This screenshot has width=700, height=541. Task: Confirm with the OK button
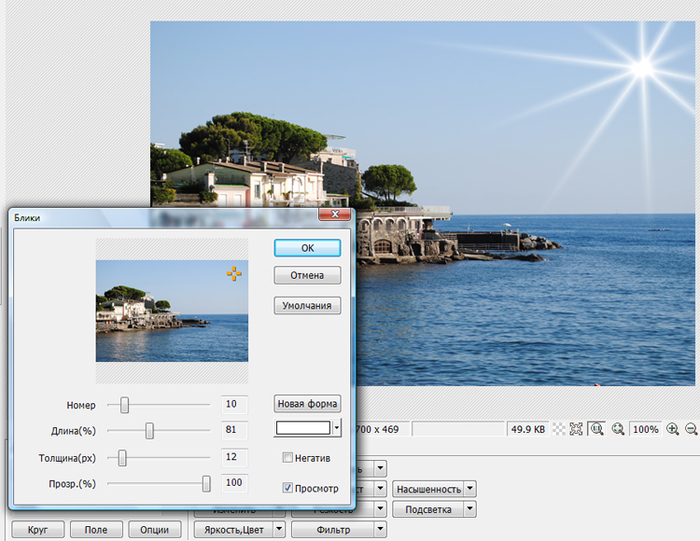(x=308, y=248)
